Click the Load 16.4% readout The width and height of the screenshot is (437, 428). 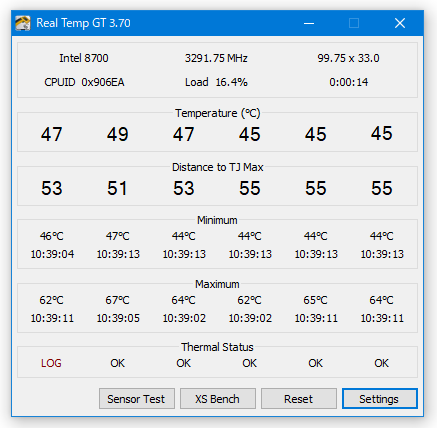click(216, 82)
